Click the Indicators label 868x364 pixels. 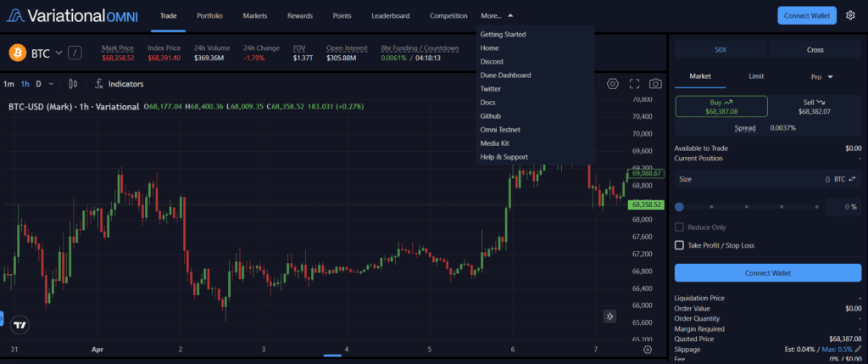[x=125, y=84]
